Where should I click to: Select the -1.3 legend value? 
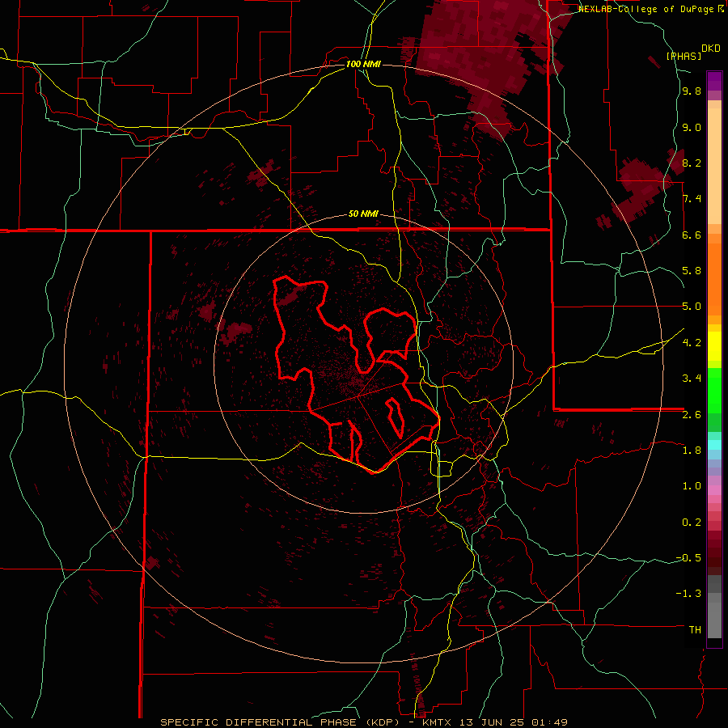pos(688,594)
